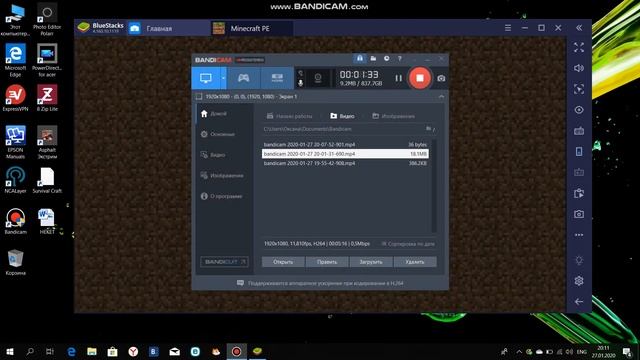Screen dimensions: 640x360
Task: Select file bandicam 2020-01-27 20-01-31-690.mp4
Action: coord(345,154)
